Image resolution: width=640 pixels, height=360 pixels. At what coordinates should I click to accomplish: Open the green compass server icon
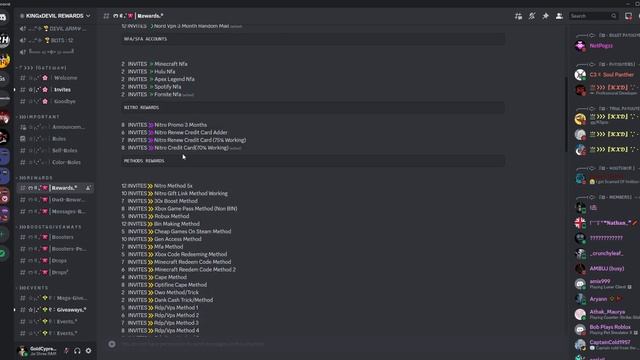tap(2, 253)
